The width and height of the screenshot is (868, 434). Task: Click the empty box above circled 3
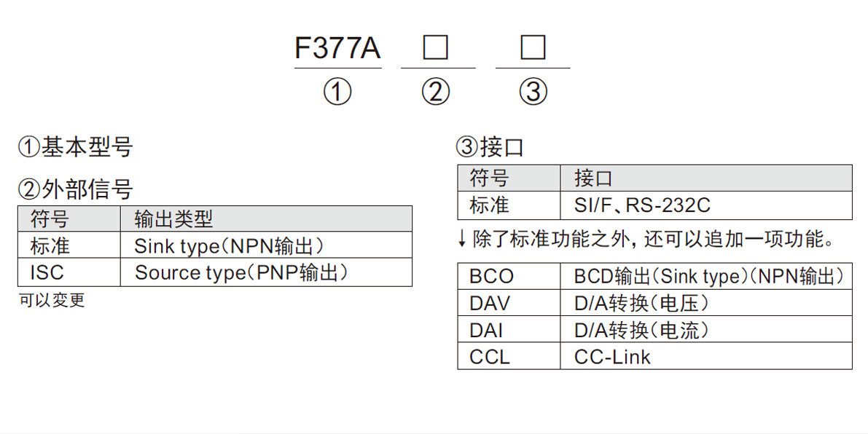click(x=533, y=48)
